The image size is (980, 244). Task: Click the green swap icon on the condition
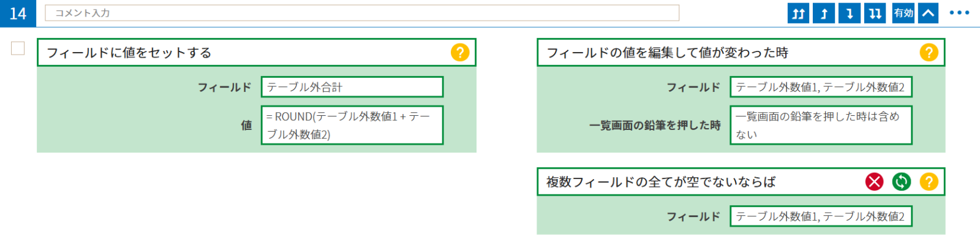(902, 181)
